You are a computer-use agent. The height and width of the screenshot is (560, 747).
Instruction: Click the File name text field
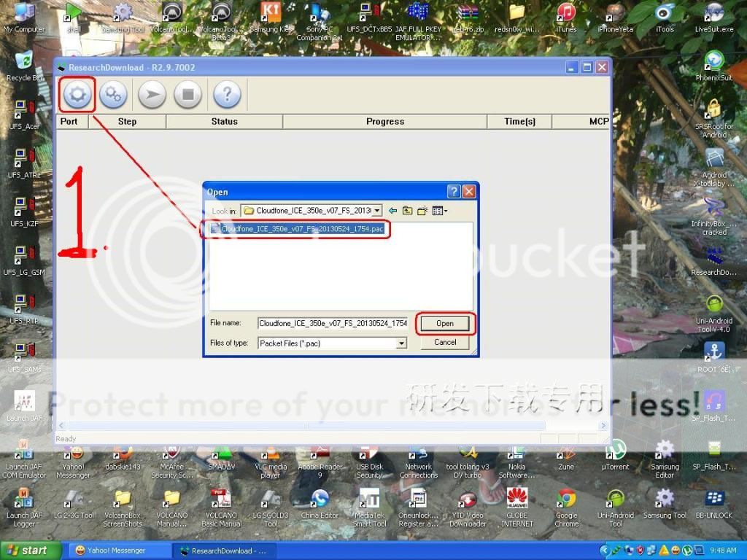coord(332,323)
